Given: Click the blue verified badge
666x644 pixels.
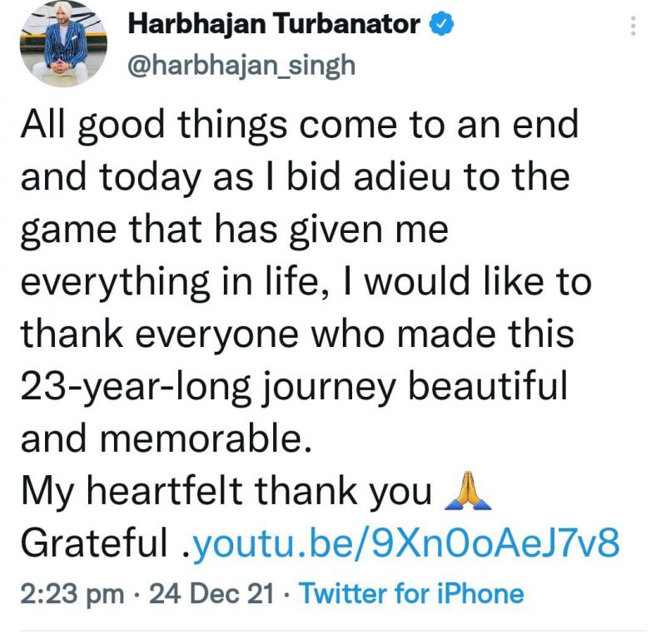Looking at the screenshot, I should (441, 25).
